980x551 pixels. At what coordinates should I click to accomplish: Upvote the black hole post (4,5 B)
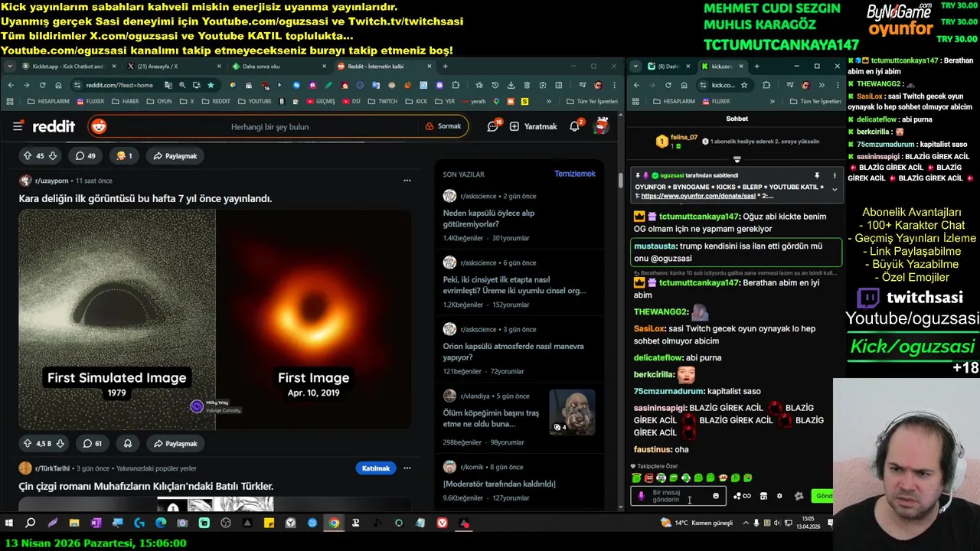pyautogui.click(x=28, y=443)
